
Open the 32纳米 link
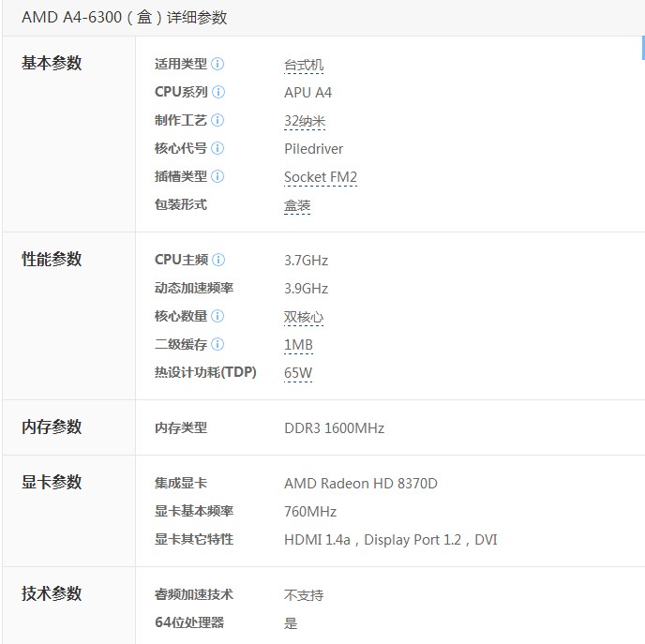305,121
